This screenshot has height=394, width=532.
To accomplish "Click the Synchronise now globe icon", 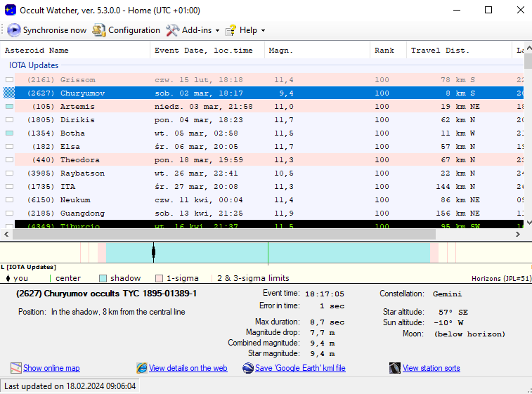I will (x=14, y=30).
